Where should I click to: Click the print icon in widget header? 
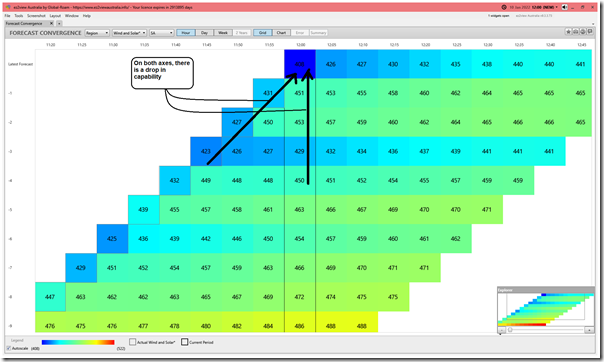pos(576,32)
